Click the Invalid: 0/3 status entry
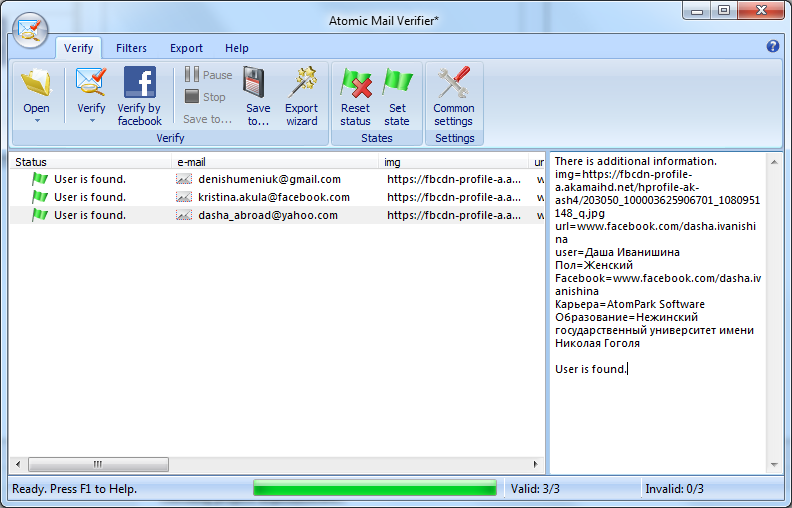This screenshot has width=792, height=508. click(674, 489)
